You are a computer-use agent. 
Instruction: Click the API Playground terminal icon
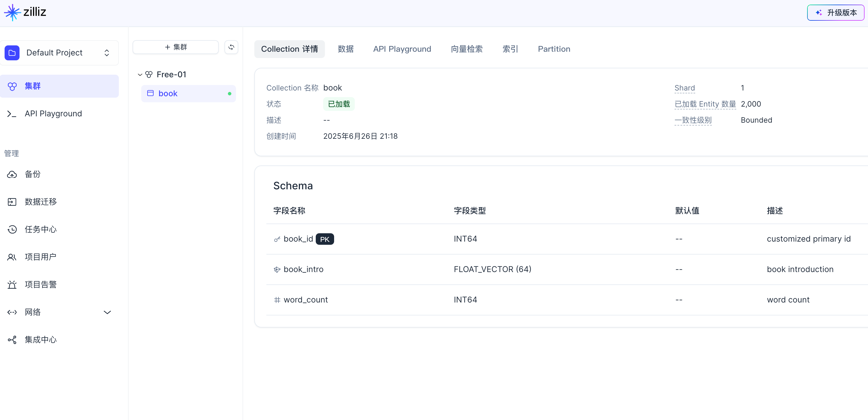tap(12, 114)
